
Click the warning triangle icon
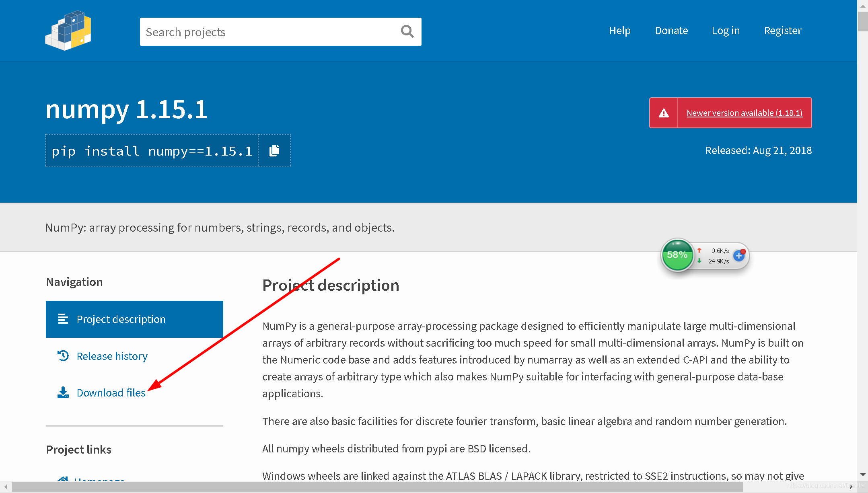[664, 113]
